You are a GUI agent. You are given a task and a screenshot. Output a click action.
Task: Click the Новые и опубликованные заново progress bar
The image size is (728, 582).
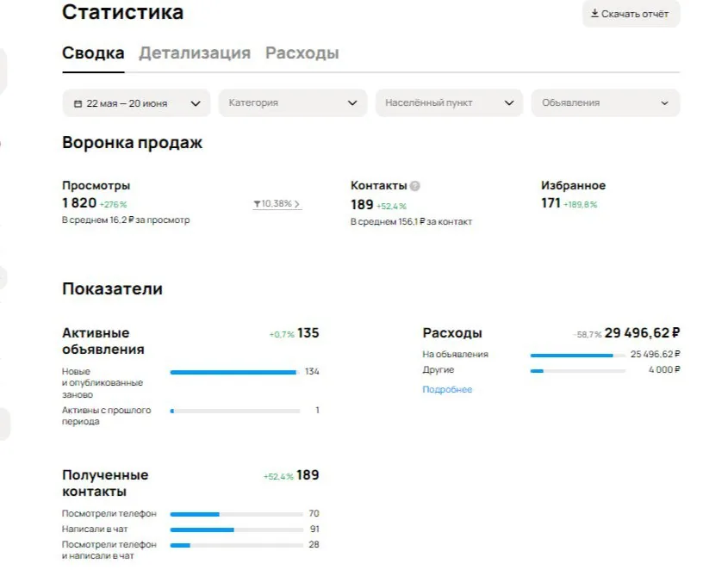coord(235,372)
